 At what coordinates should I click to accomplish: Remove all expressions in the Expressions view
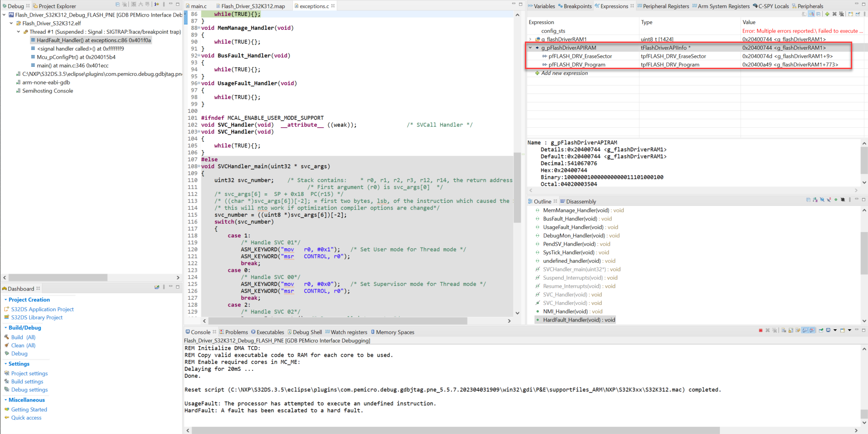click(x=841, y=14)
